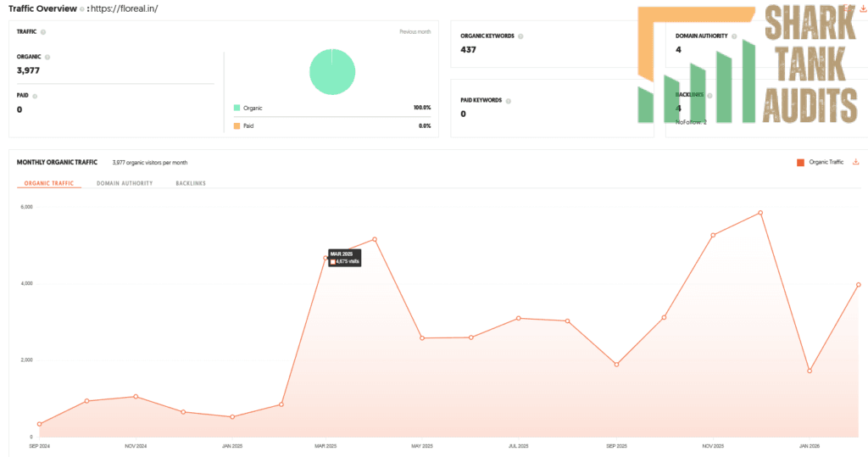
Task: Click the paid keywords value 0
Action: (x=464, y=114)
